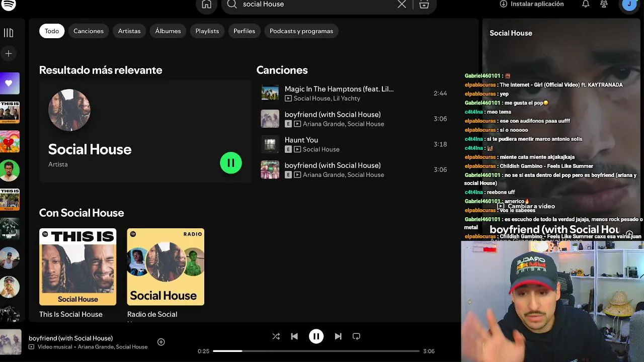The height and width of the screenshot is (362, 644).
Task: Select the Perfiles filter chip
Action: click(245, 31)
